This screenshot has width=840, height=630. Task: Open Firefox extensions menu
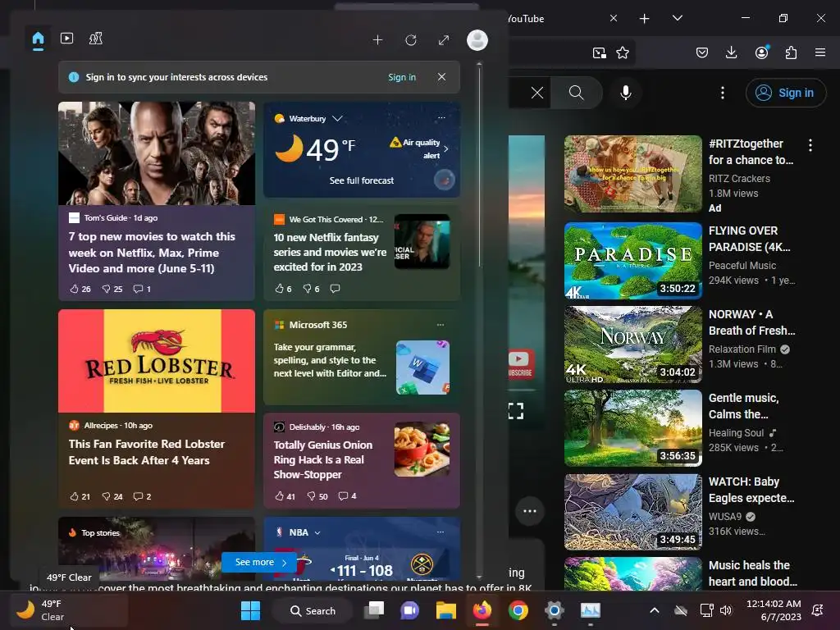pyautogui.click(x=791, y=52)
